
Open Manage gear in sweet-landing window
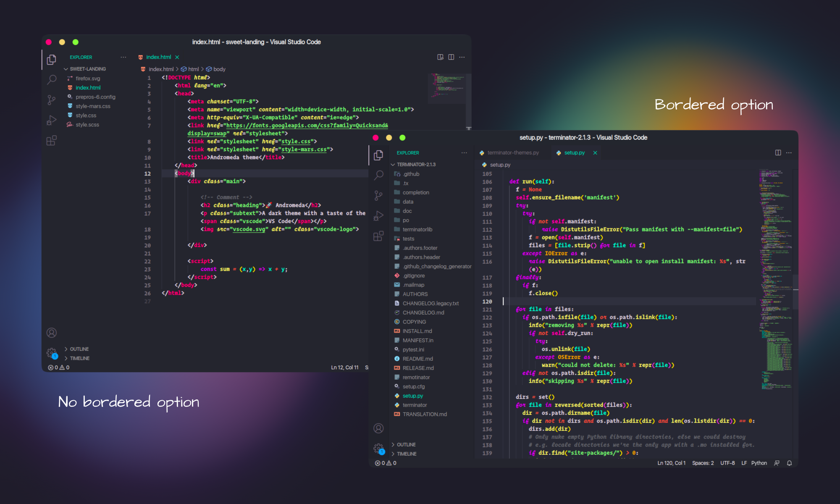[x=52, y=353]
